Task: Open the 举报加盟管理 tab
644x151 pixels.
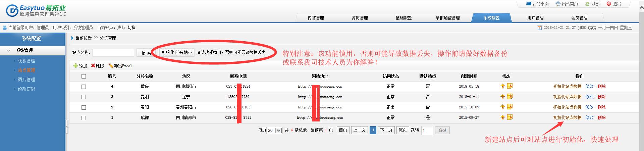Action: 447,18
